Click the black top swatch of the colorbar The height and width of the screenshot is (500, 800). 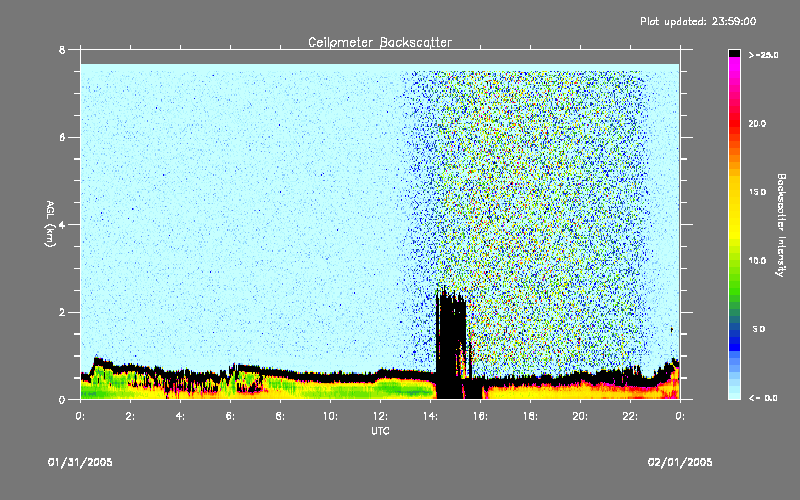point(734,53)
